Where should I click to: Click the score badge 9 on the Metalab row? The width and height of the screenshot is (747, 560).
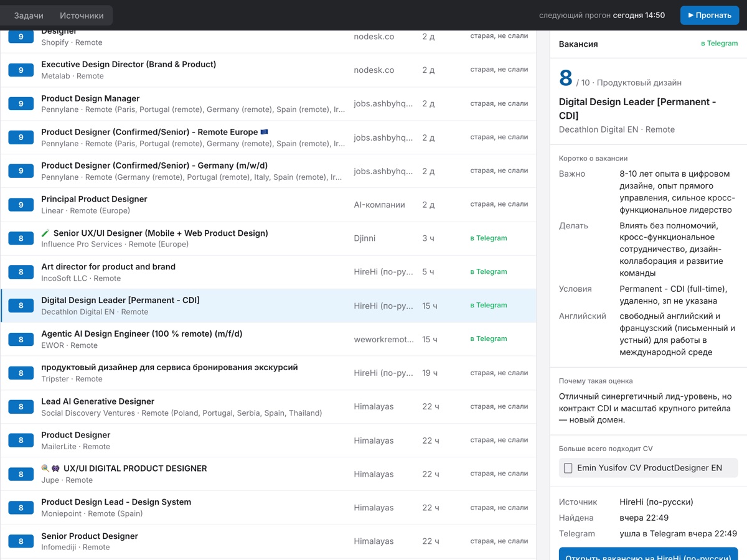click(x=21, y=70)
